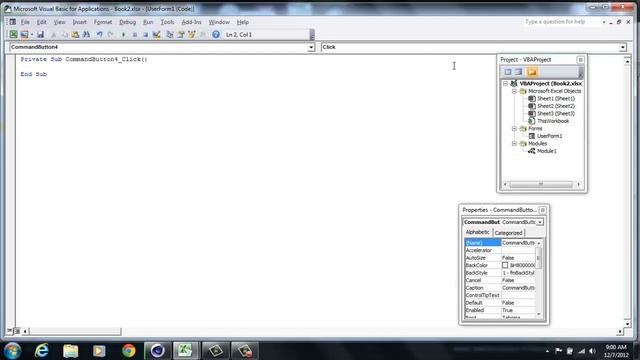Collapse the Microsoft Excel Objects folder
The width and height of the screenshot is (640, 360).
click(x=514, y=91)
